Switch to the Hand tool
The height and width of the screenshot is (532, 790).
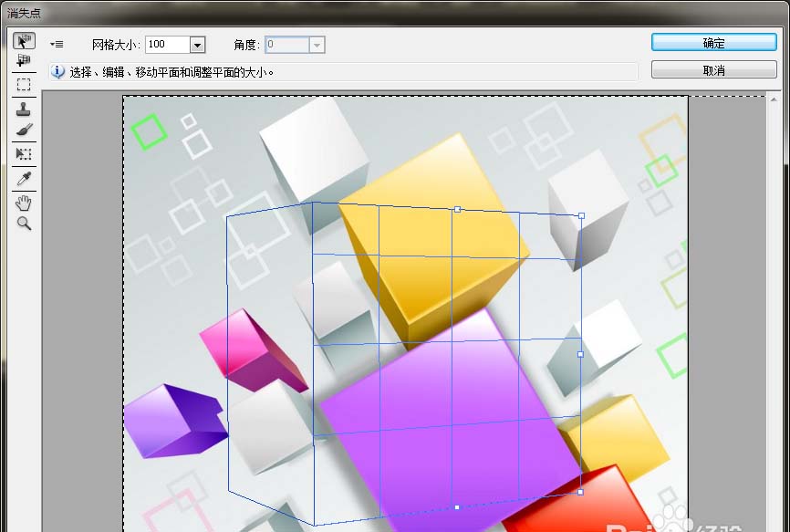pyautogui.click(x=24, y=203)
